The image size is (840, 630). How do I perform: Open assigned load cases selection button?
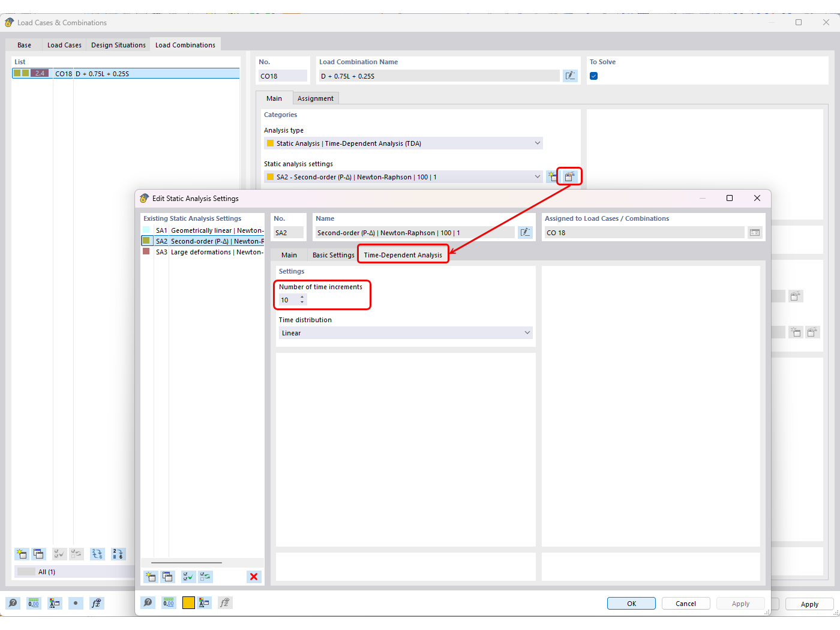pyautogui.click(x=754, y=232)
